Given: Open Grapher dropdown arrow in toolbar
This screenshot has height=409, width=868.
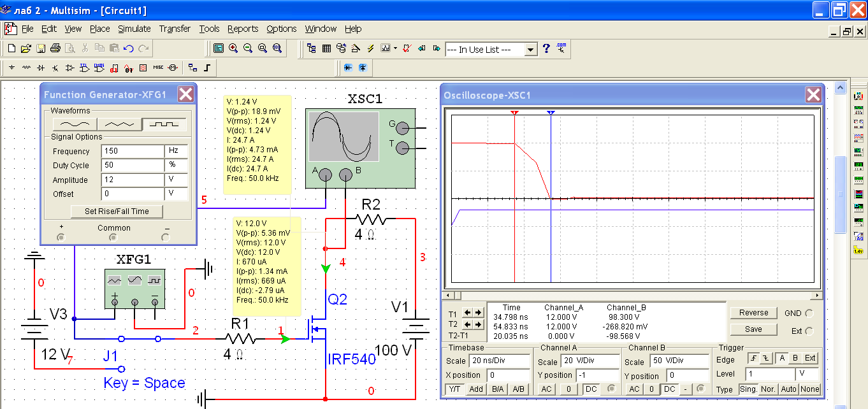Looking at the screenshot, I should point(395,48).
